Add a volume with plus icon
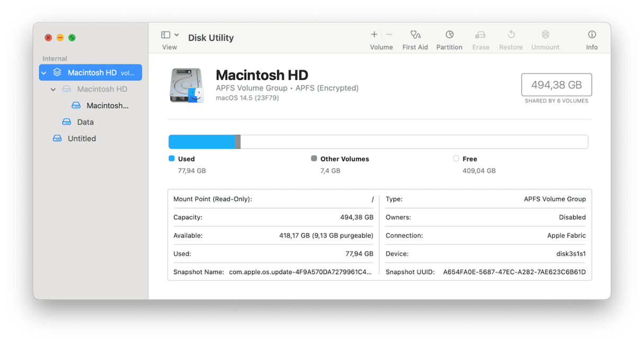Image resolution: width=644 pixels, height=343 pixels. click(374, 34)
